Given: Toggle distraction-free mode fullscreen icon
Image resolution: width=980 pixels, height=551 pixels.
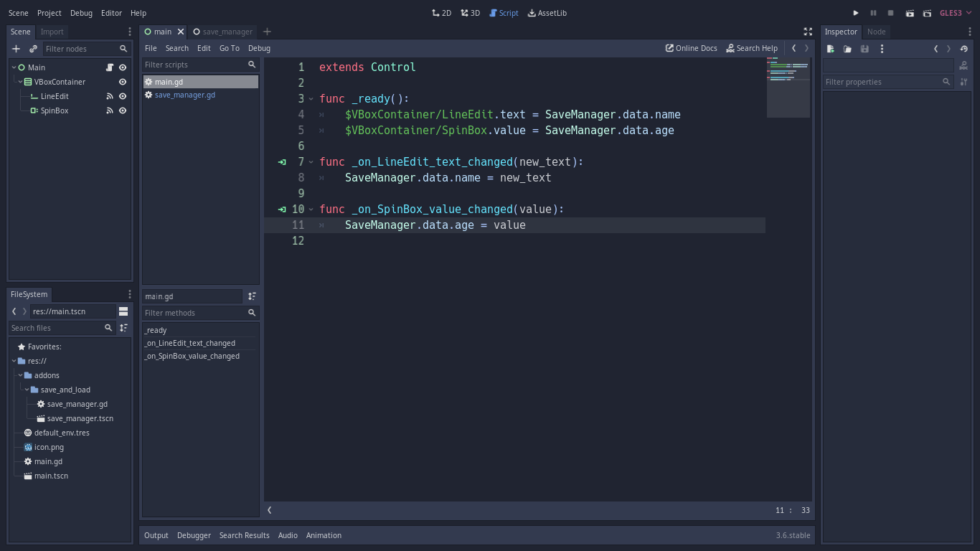Looking at the screenshot, I should (x=808, y=32).
